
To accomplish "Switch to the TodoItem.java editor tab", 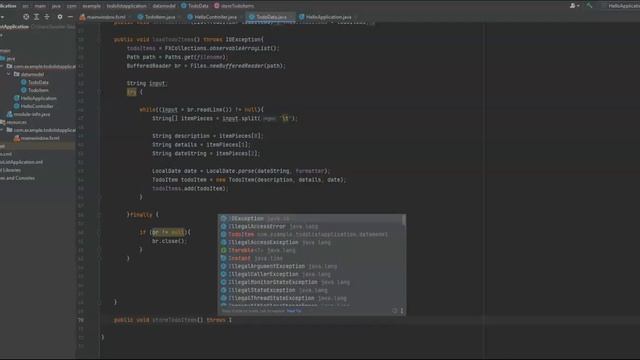I will pos(157,17).
